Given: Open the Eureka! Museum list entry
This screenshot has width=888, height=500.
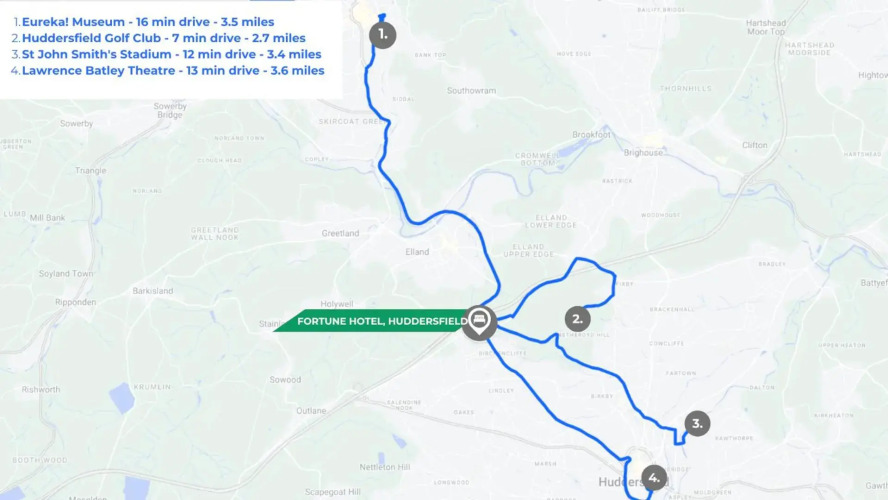Looking at the screenshot, I should (148, 22).
